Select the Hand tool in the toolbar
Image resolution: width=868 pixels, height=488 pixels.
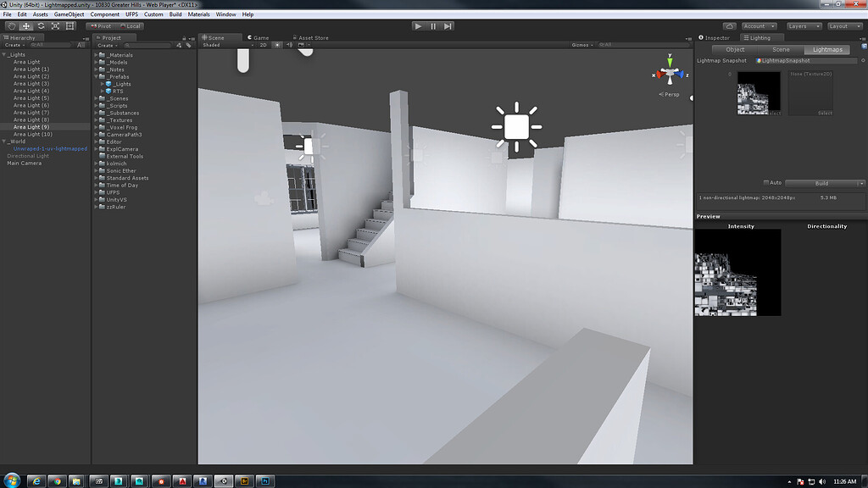(12, 25)
